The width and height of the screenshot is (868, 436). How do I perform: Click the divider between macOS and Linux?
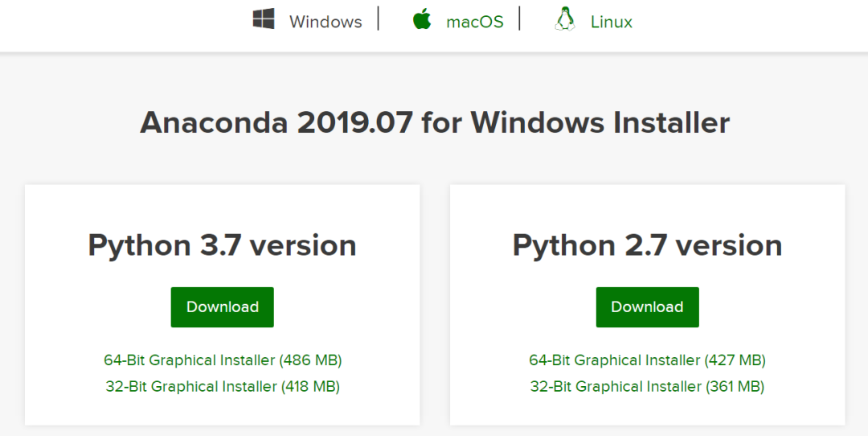(520, 19)
